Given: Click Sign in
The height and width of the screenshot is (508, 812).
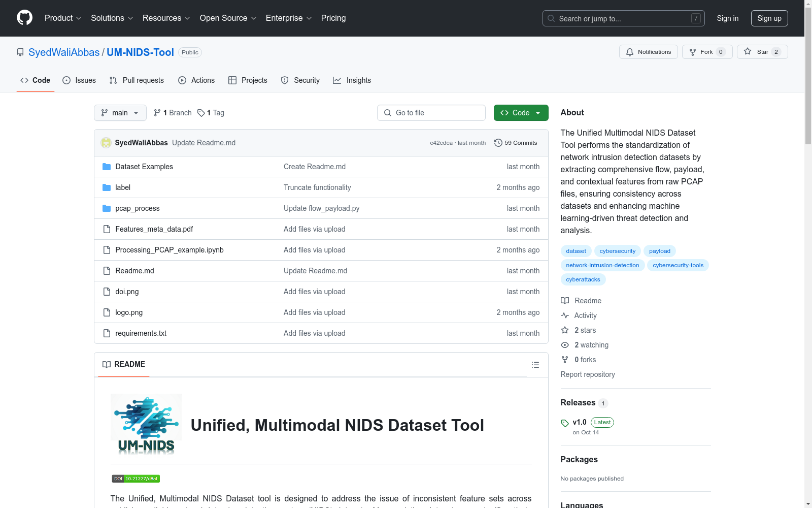Looking at the screenshot, I should pyautogui.click(x=728, y=18).
